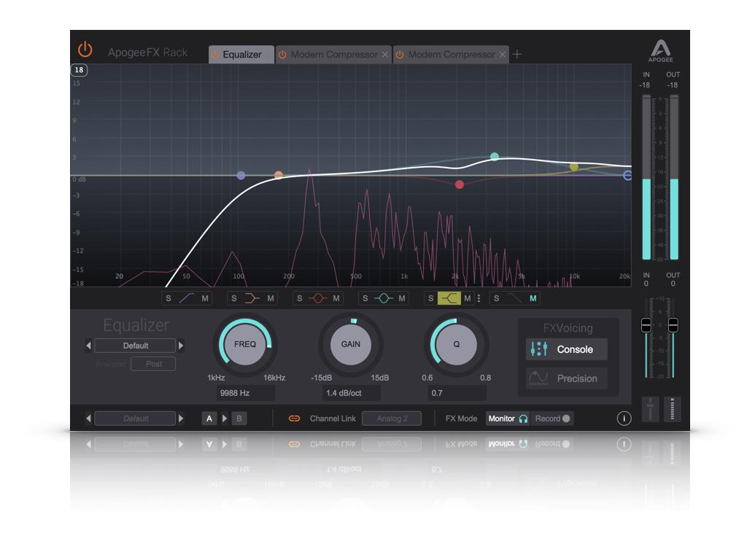
Task: Open the Analog 2 channel link dropdown
Action: 392,419
